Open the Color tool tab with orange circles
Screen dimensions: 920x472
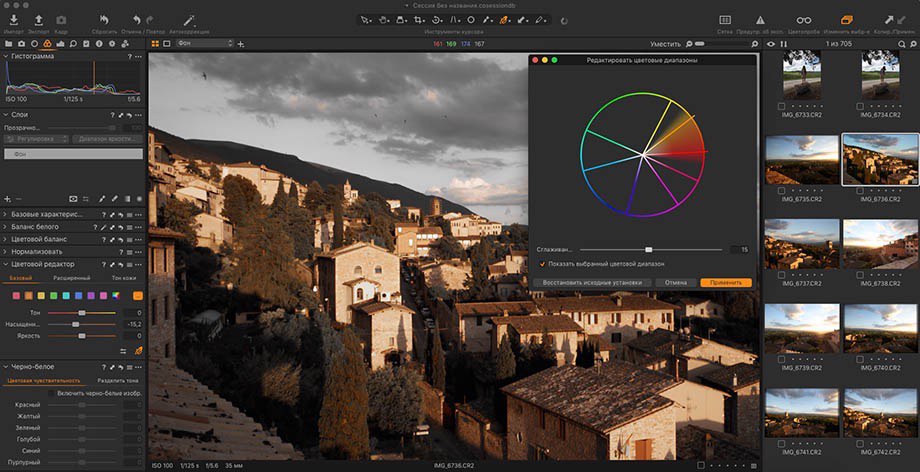pos(48,44)
